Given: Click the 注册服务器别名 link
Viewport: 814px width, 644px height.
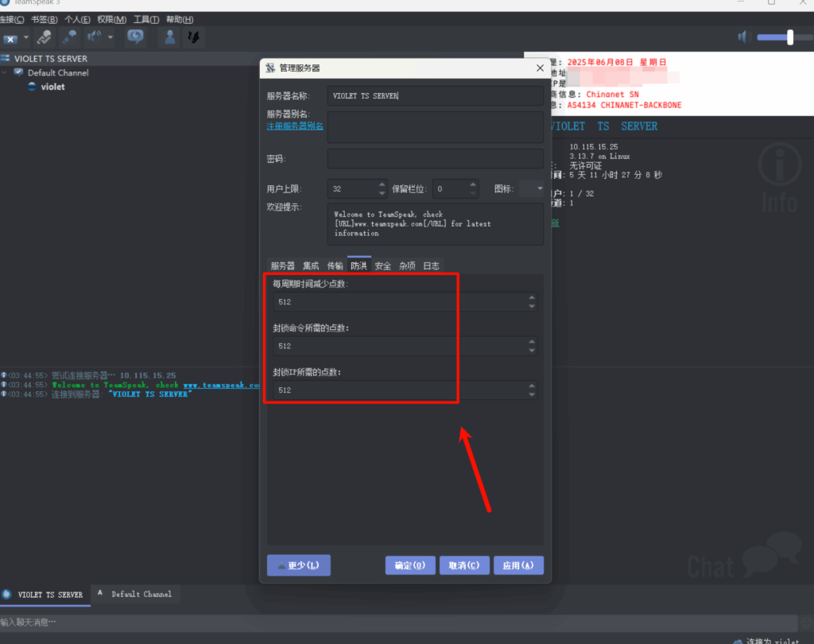Looking at the screenshot, I should click(x=295, y=126).
